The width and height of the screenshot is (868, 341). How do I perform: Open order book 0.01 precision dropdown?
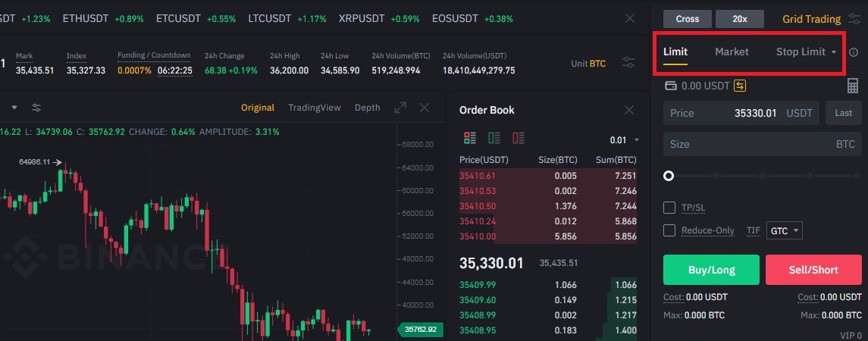pos(624,140)
